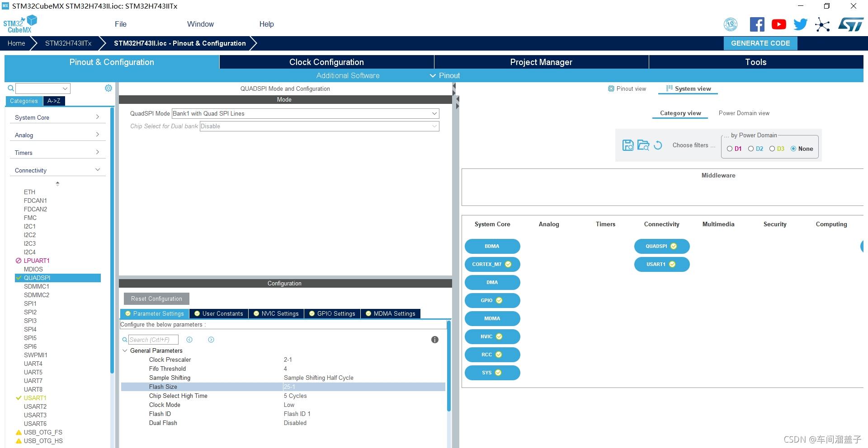The width and height of the screenshot is (868, 448).
Task: Click the peripheral category list scrollbar
Action: [x=112, y=240]
